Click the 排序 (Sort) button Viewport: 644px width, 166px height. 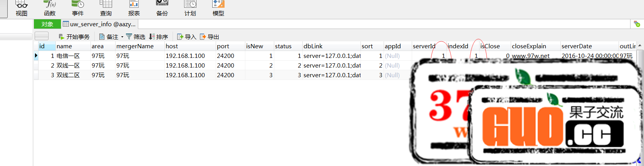[x=158, y=37]
